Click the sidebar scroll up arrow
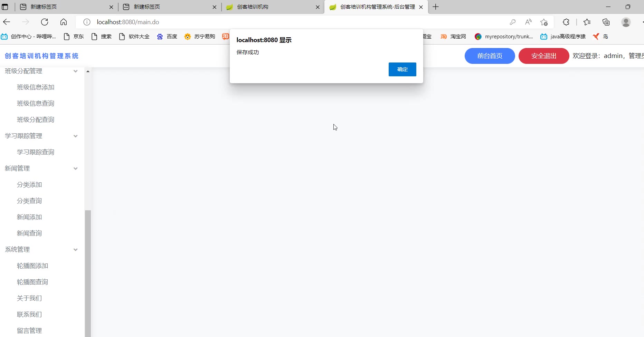This screenshot has height=337, width=644. 88,71
